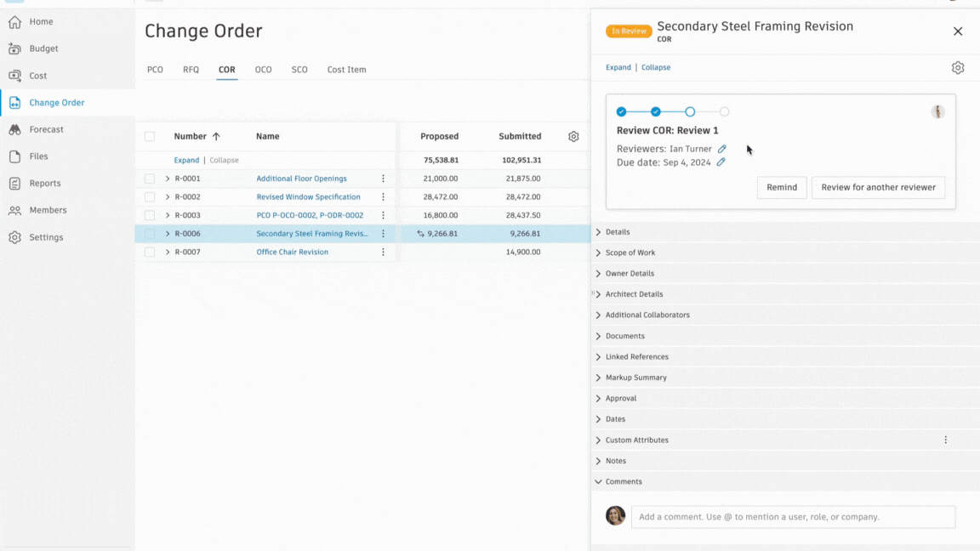This screenshot has height=551, width=980.
Task: Edit the Sep 4 due date pencil icon
Action: (721, 162)
